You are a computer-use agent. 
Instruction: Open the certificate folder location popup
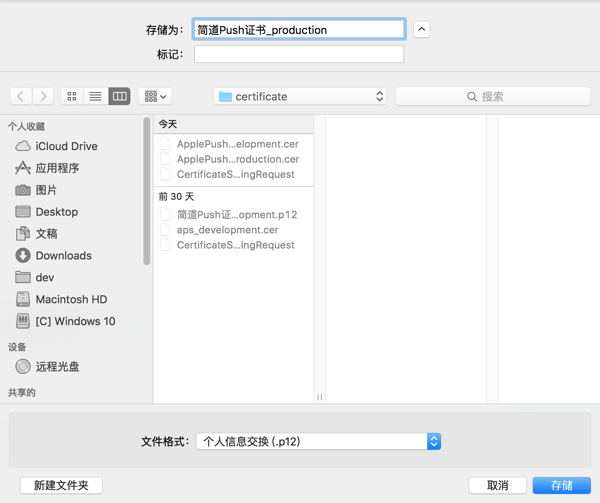300,96
